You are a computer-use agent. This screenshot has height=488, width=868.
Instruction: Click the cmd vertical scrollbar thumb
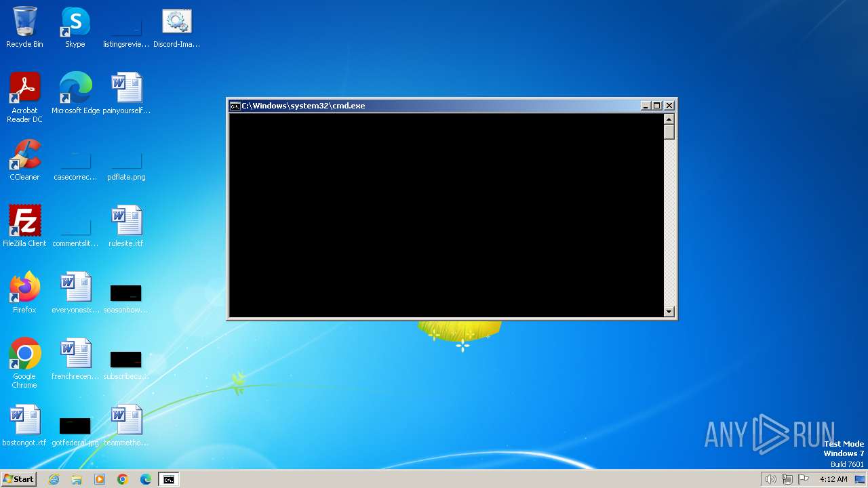[x=669, y=132]
